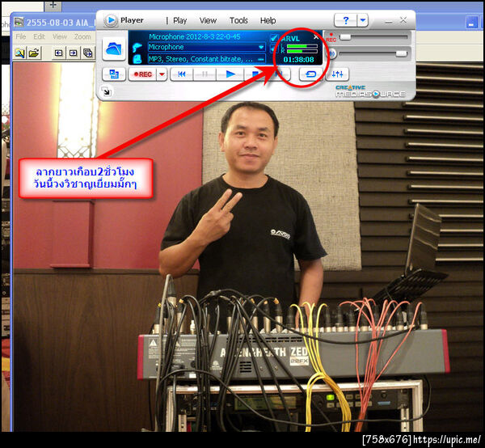The width and height of the screenshot is (485, 448).
Task: Click the Player logo icon
Action: 111,20
